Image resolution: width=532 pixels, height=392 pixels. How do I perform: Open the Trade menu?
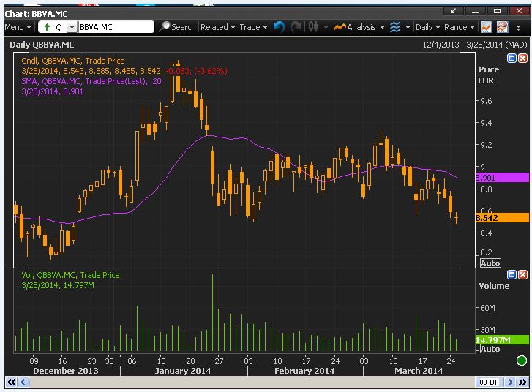[x=253, y=27]
